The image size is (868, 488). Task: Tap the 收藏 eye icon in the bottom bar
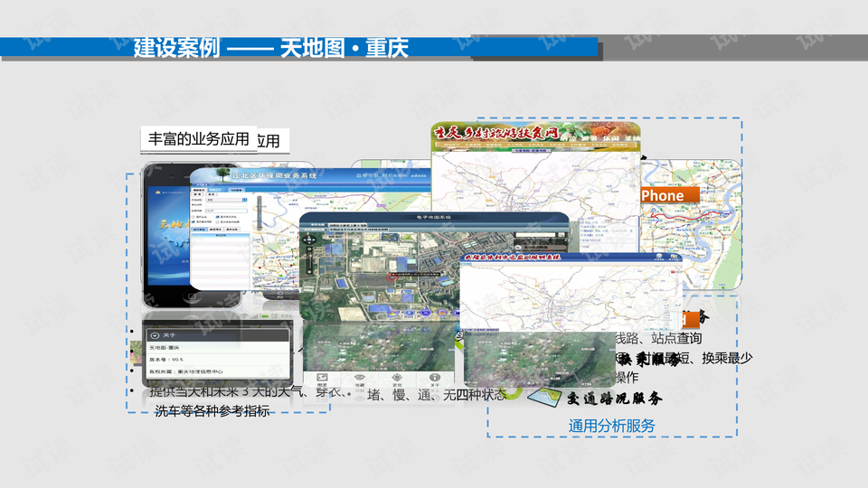360,378
